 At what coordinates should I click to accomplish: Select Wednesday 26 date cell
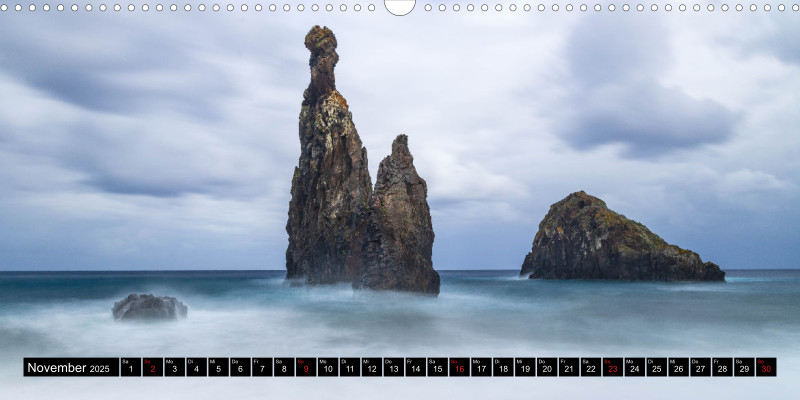click(x=679, y=367)
